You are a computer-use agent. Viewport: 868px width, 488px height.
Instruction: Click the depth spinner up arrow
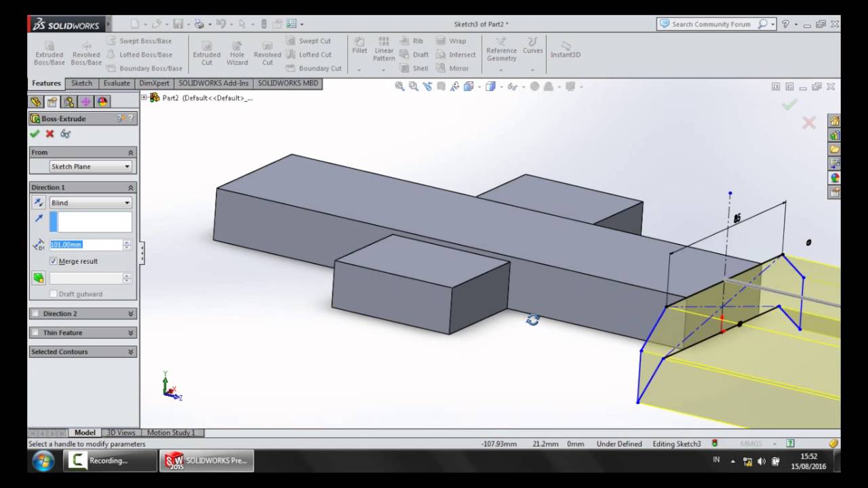[x=127, y=242]
